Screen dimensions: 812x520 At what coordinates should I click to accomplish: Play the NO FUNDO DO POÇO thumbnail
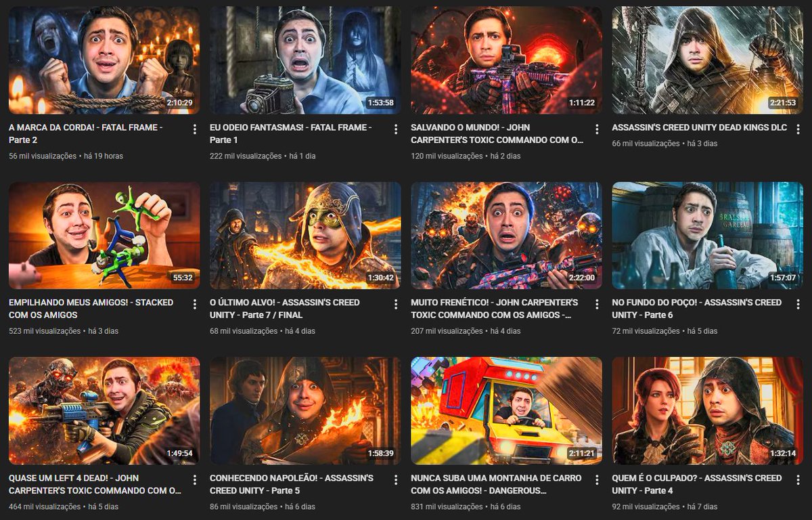(707, 236)
